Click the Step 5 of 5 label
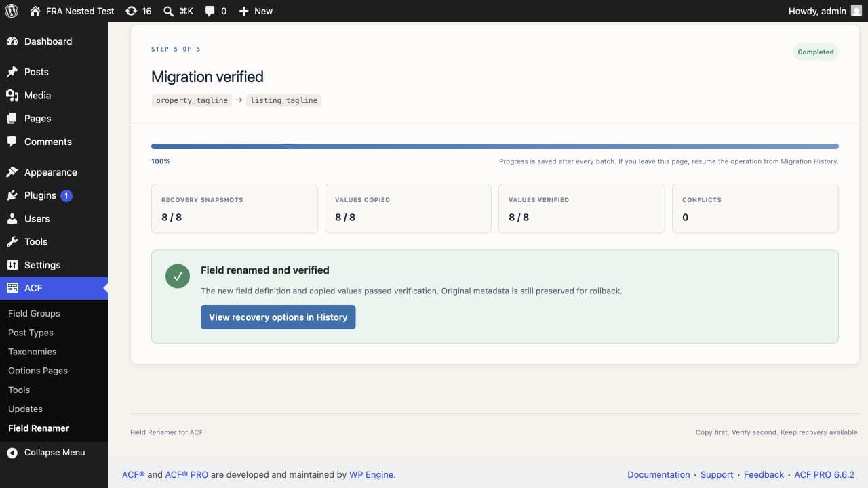This screenshot has width=868, height=488. [176, 49]
